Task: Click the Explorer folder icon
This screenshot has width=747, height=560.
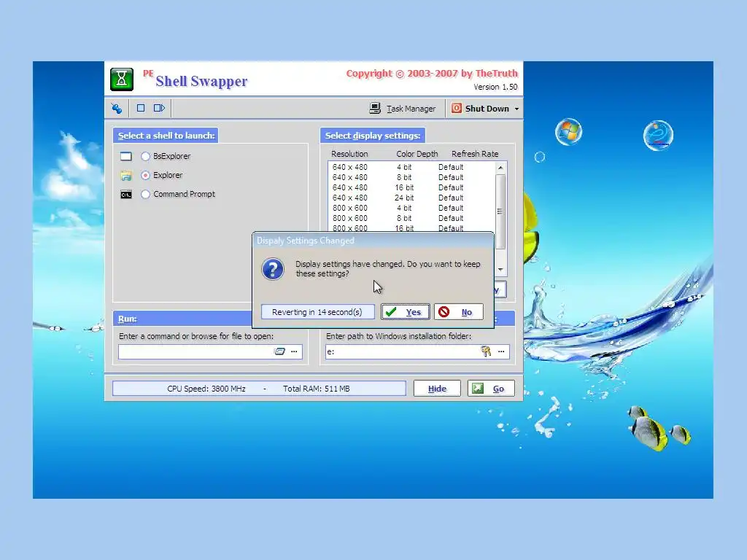Action: pyautogui.click(x=125, y=176)
